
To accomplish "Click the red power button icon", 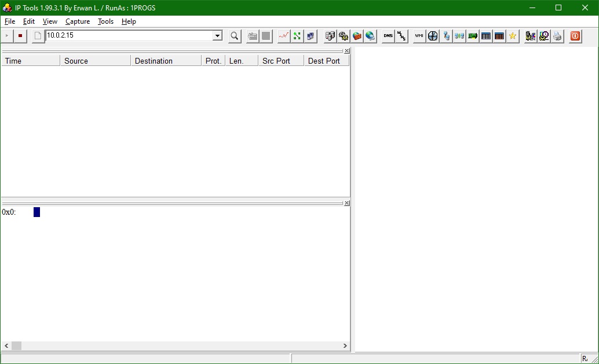I will click(x=575, y=36).
